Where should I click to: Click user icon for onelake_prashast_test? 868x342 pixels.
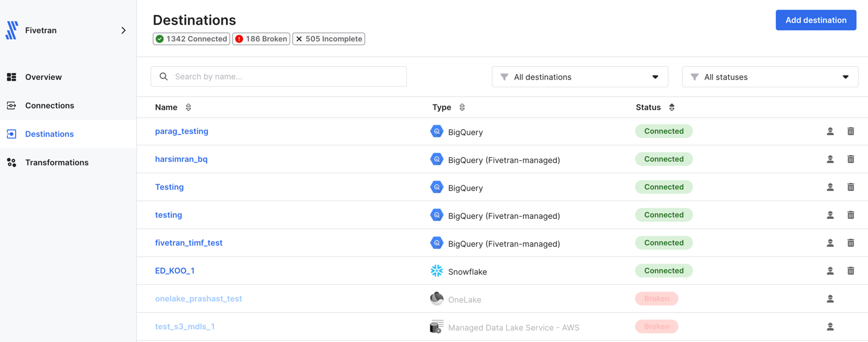coord(830,299)
